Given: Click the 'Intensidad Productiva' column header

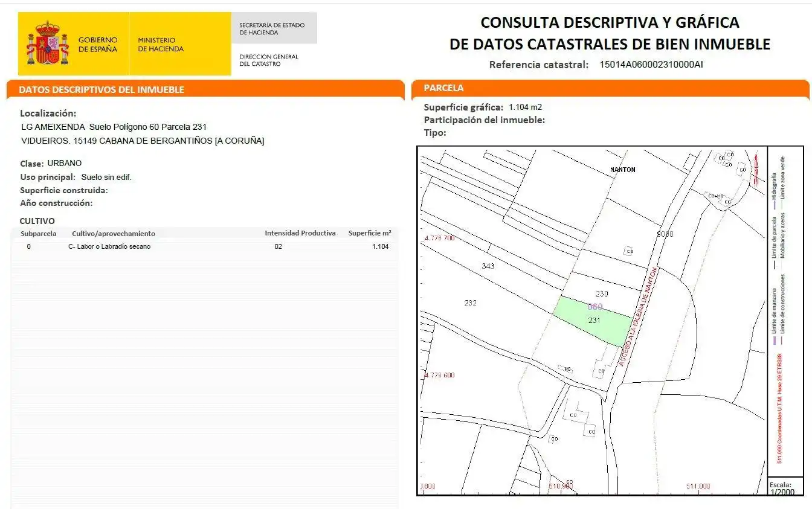Looking at the screenshot, I should 300,233.
